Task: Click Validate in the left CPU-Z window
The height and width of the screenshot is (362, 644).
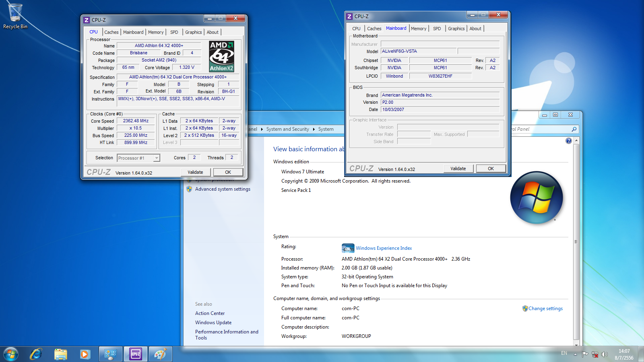Action: (195, 172)
